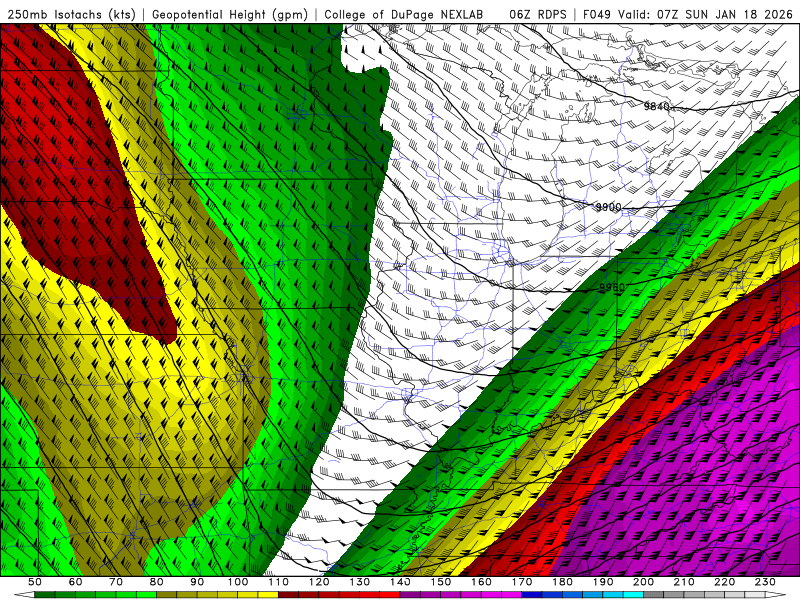Click the yellow color bar segment below 100

point(248,595)
